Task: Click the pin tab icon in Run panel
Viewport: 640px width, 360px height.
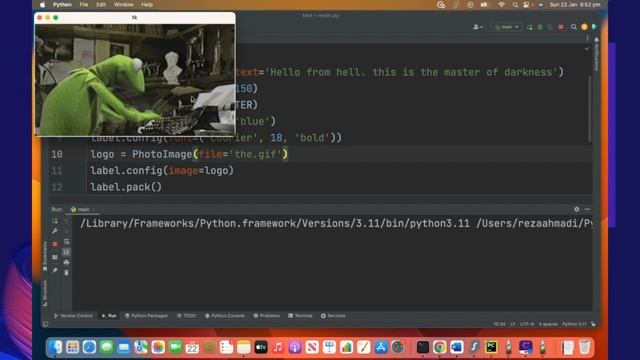Action: click(55, 270)
